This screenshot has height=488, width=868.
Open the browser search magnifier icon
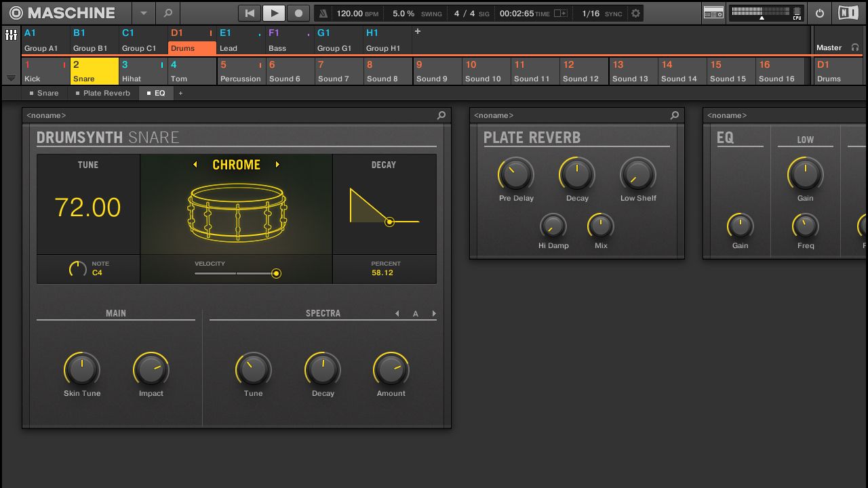[167, 13]
